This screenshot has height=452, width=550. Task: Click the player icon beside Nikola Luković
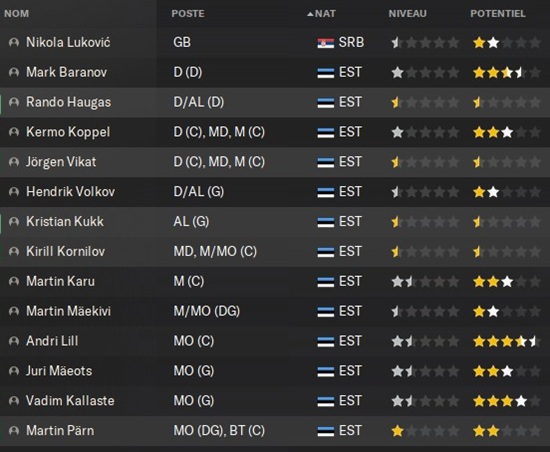click(14, 43)
